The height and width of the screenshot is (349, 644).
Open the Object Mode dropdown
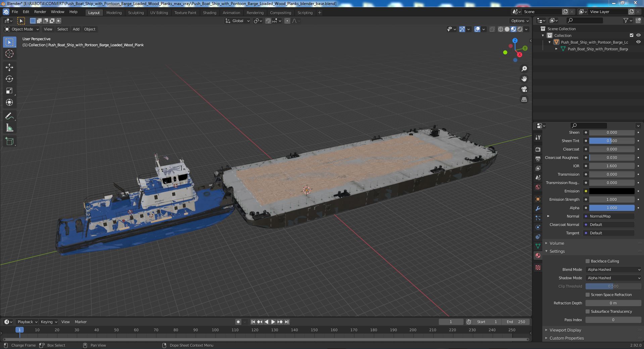[x=22, y=29]
